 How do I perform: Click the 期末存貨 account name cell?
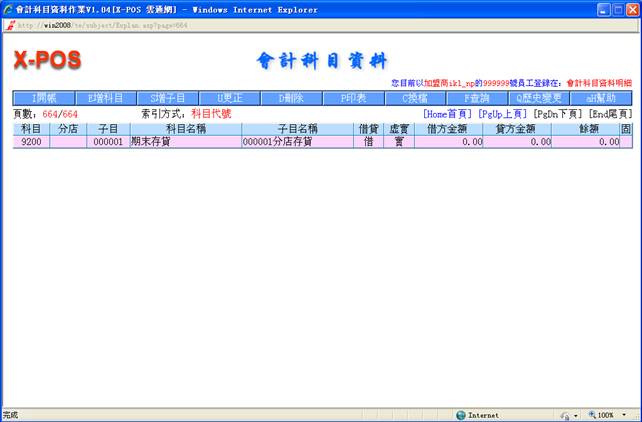184,142
